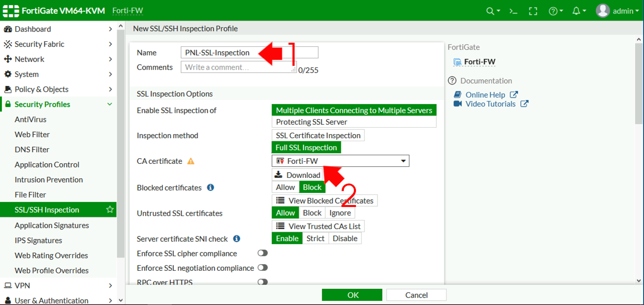The image size is (644, 305).
Task: Open the Web Filter menu item
Action: 31,134
